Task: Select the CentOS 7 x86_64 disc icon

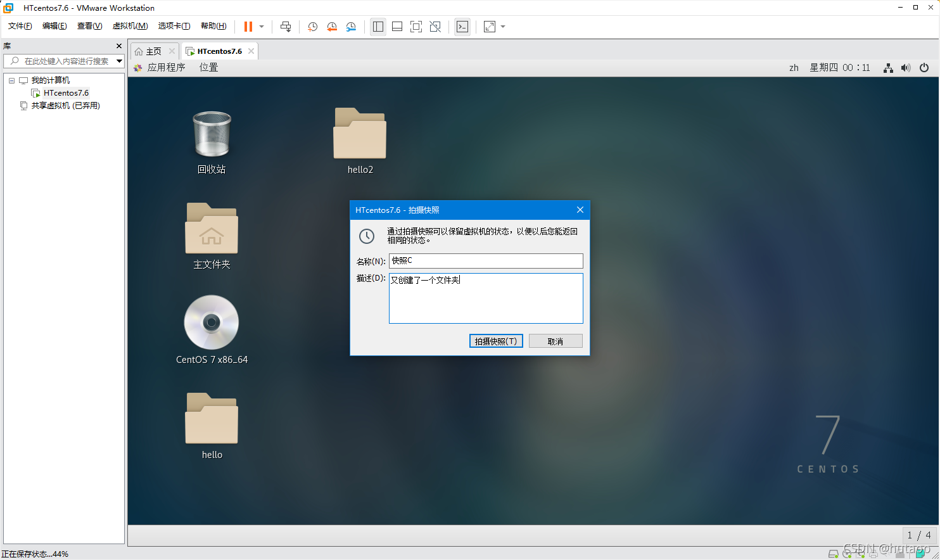Action: tap(212, 330)
